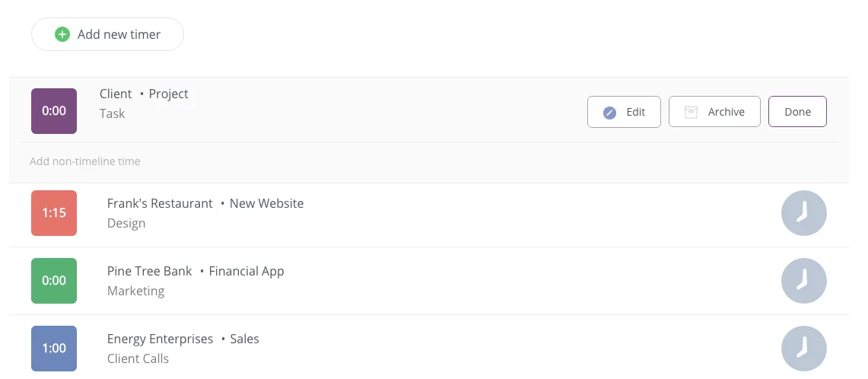Click the archive box icon
This screenshot has height=379, width=868.
click(x=691, y=112)
